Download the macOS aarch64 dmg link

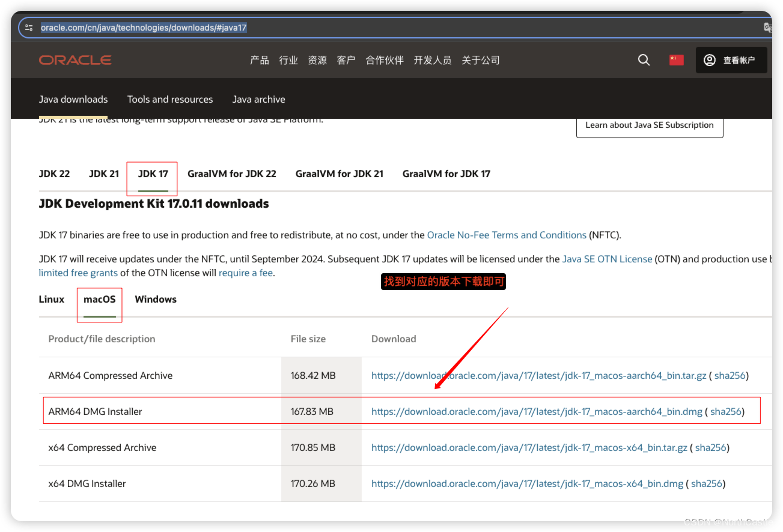[x=537, y=411]
